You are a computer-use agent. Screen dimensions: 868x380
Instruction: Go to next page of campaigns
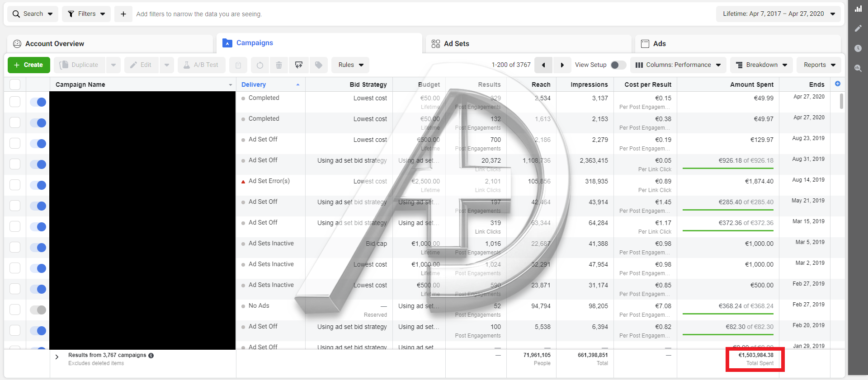click(x=562, y=65)
